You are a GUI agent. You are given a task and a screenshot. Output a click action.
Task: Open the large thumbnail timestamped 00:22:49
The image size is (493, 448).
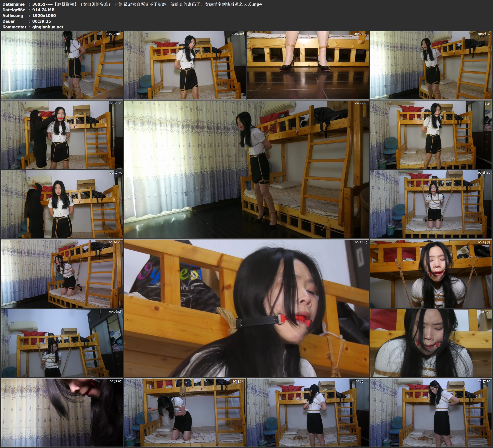point(246,308)
